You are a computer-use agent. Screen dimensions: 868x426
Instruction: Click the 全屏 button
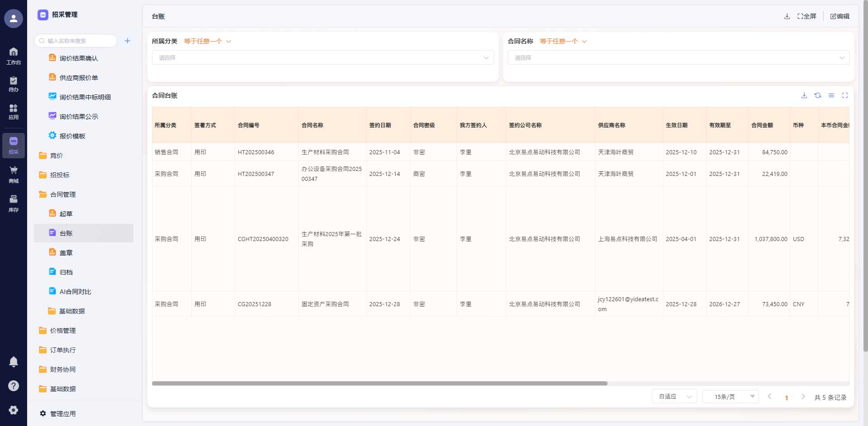tap(807, 16)
